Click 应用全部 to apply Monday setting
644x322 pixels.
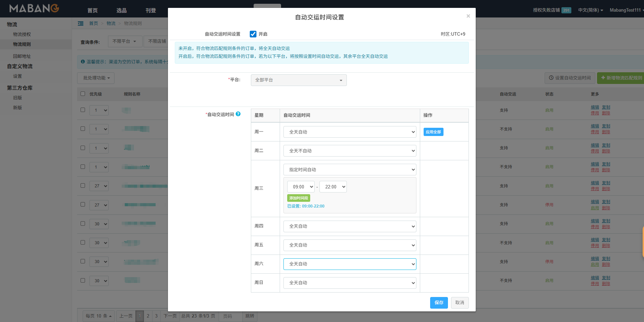click(433, 132)
